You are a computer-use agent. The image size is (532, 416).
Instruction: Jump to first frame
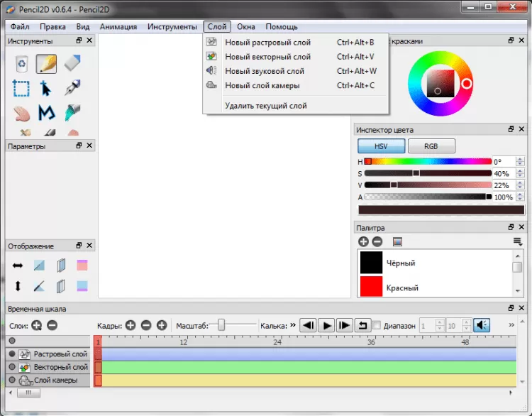click(309, 325)
